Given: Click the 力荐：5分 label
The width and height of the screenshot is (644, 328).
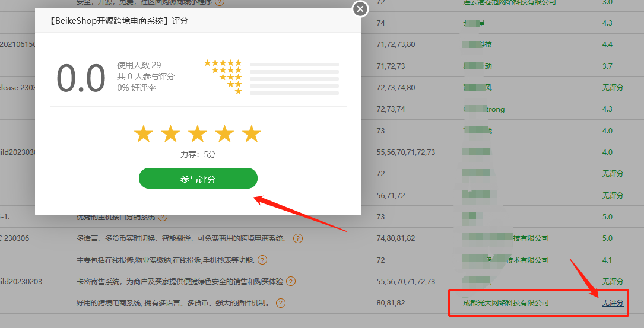Looking at the screenshot, I should tap(198, 154).
